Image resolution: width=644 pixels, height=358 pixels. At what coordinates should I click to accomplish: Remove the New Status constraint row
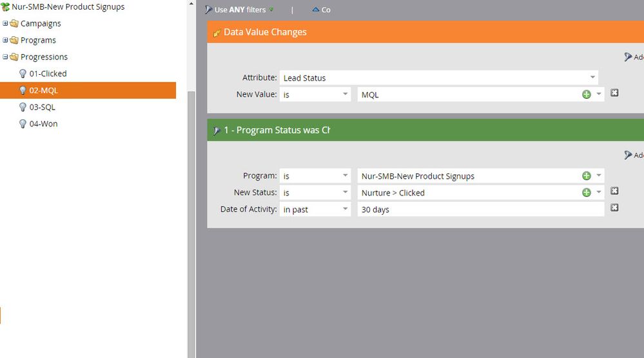(x=614, y=192)
